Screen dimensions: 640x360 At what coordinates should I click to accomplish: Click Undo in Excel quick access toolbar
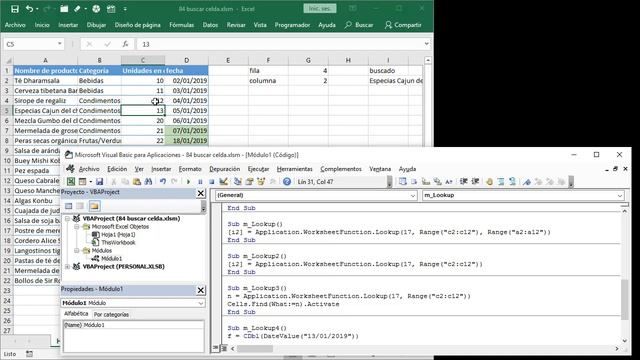[29, 9]
